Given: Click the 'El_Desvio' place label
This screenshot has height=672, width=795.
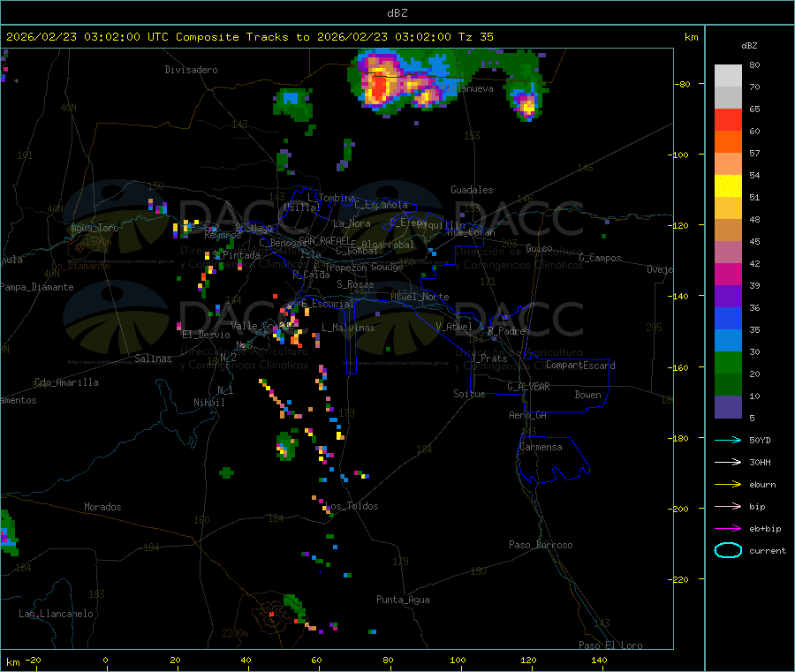Looking at the screenshot, I should pyautogui.click(x=206, y=335).
